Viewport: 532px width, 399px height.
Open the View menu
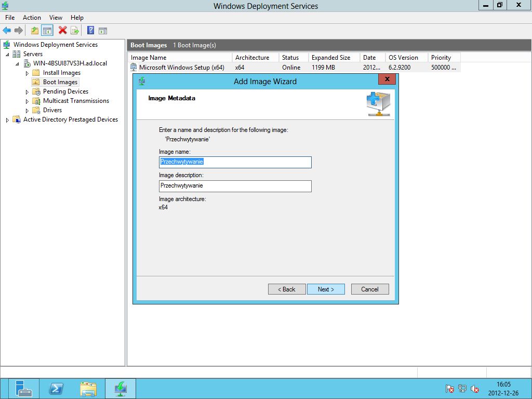[56, 18]
